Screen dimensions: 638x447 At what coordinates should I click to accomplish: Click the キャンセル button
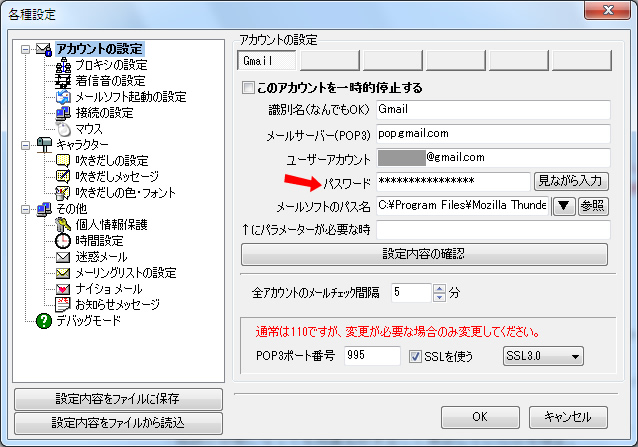coord(568,417)
